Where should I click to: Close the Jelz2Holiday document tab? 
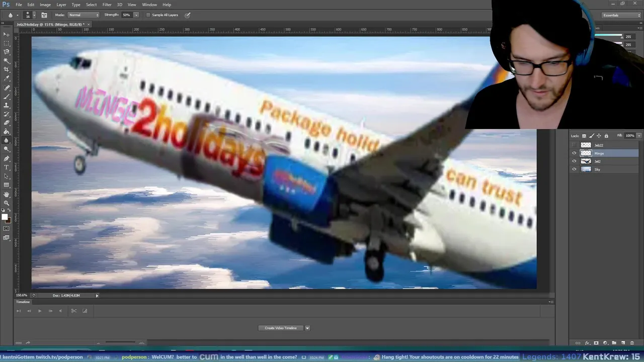pos(89,25)
